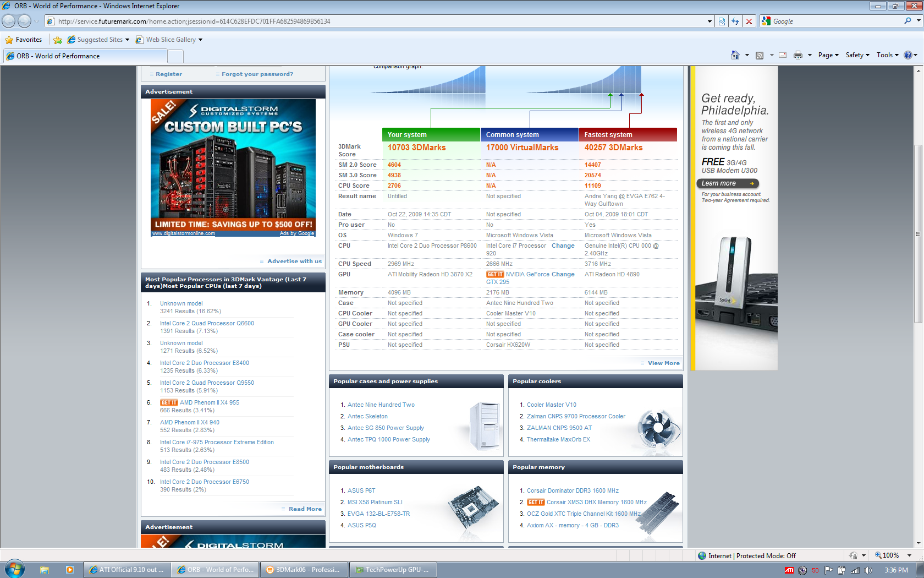This screenshot has width=924, height=578.
Task: Go forward with the browser Forward button
Action: coord(24,21)
